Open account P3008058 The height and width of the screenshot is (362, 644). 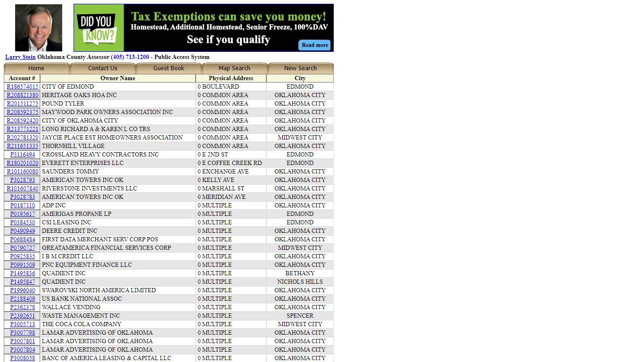(x=23, y=358)
